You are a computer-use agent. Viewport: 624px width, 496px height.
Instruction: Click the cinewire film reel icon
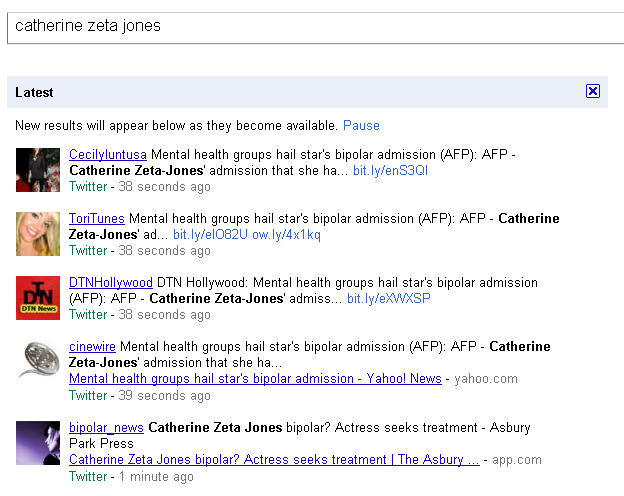click(38, 362)
